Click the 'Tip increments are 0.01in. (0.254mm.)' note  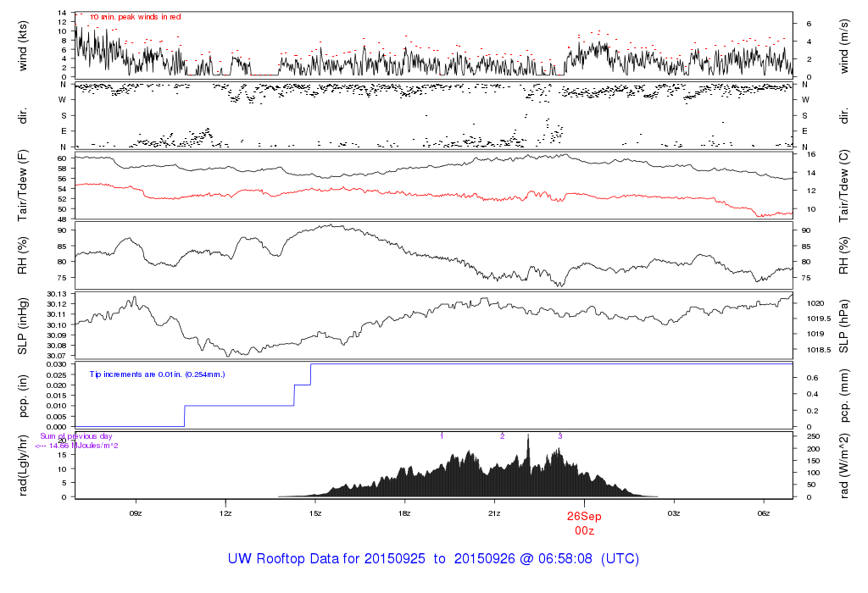point(157,374)
